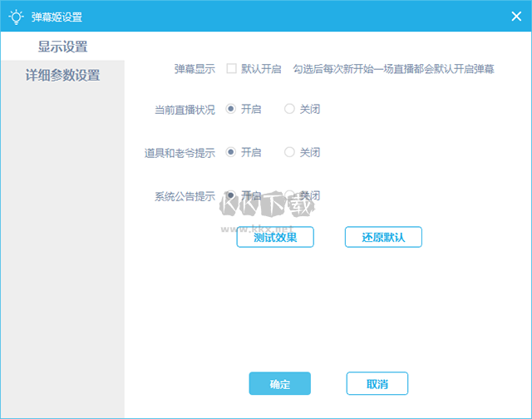This screenshot has height=419, width=532.
Task: Click the 弹幕显示 label
Action: tap(195, 69)
